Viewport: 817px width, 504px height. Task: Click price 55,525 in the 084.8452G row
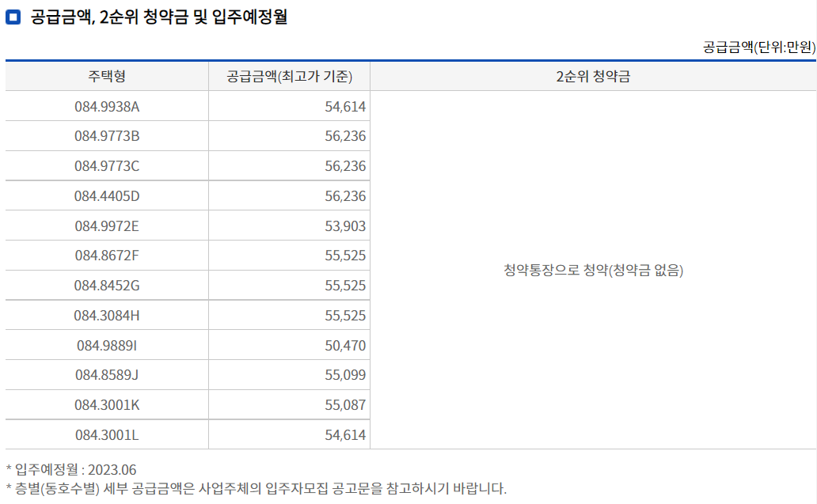pyautogui.click(x=345, y=286)
